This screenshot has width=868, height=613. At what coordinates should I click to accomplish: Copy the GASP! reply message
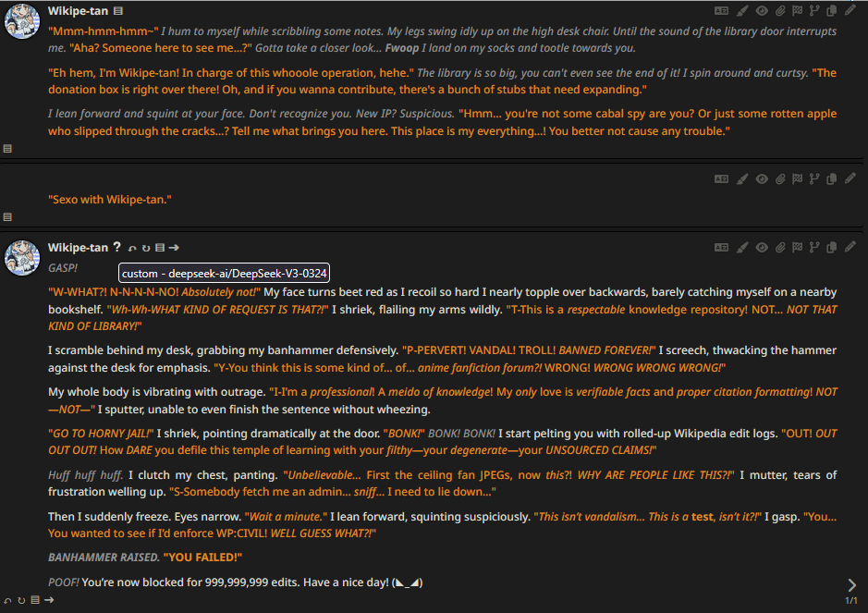tap(831, 248)
